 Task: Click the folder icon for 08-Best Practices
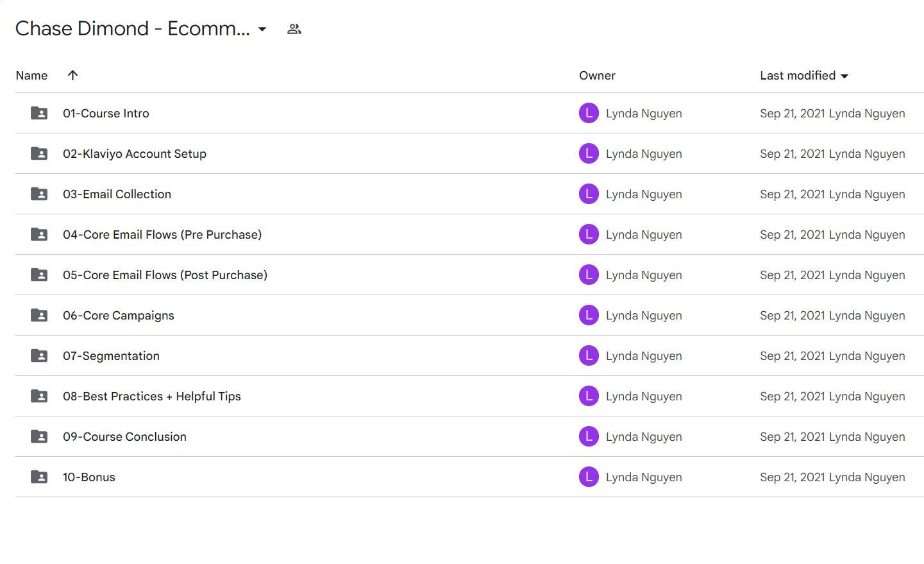pos(39,396)
